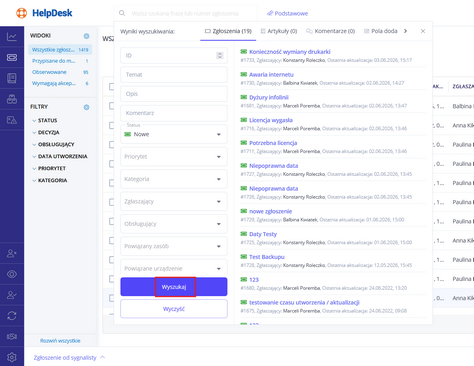This screenshot has height=366, width=474.
Task: Open the Obsługujący dropdown
Action: [174, 224]
